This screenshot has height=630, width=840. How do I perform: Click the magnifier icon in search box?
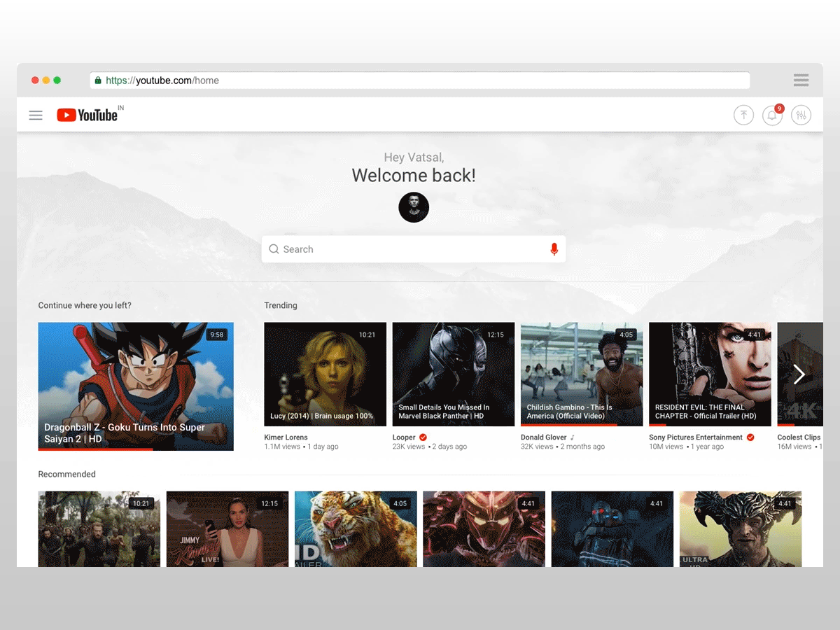[274, 249]
